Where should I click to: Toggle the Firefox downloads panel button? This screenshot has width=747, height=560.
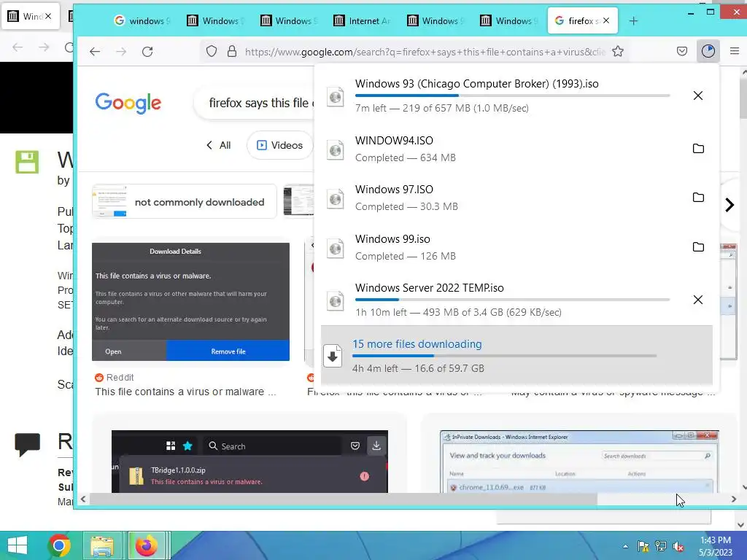[708, 51]
